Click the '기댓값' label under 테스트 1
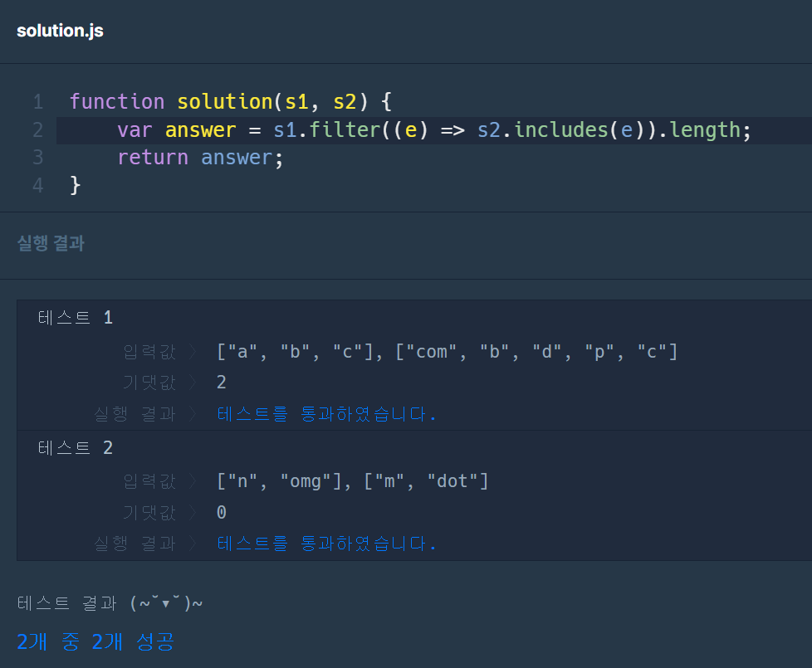Image resolution: width=812 pixels, height=668 pixels. pyautogui.click(x=149, y=383)
